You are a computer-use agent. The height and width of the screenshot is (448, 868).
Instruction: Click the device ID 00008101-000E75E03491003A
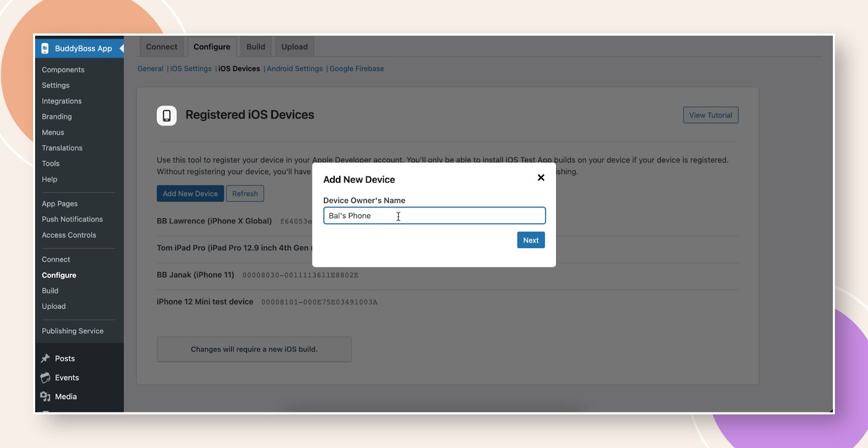click(x=320, y=302)
